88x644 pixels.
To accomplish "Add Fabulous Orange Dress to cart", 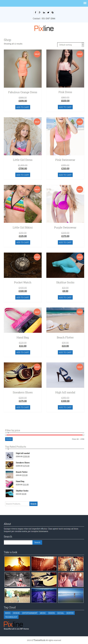I will tap(23, 107).
